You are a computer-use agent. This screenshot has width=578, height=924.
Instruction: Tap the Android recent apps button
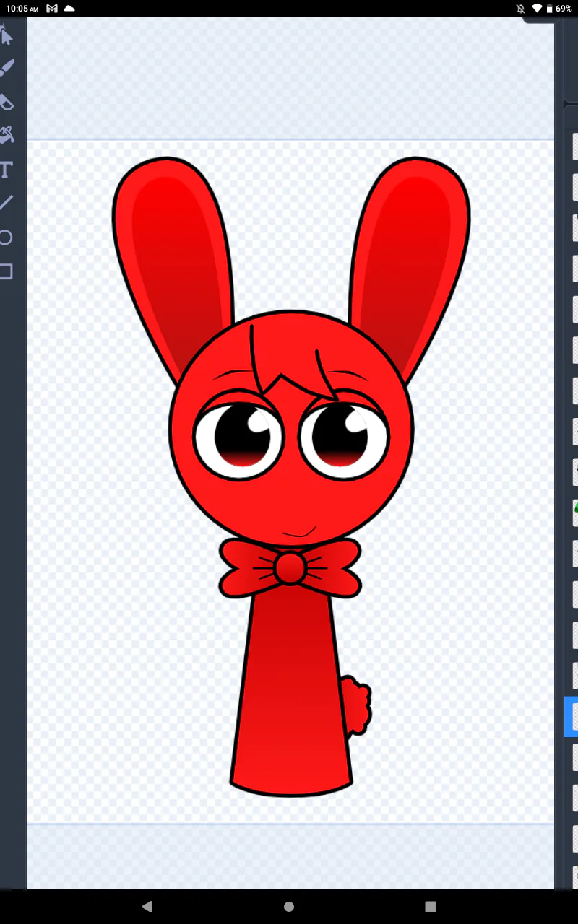point(431,906)
